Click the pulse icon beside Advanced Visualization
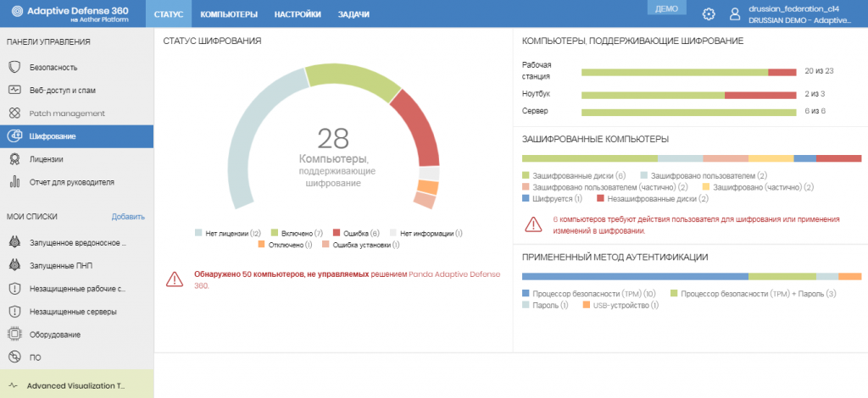 pos(14,386)
